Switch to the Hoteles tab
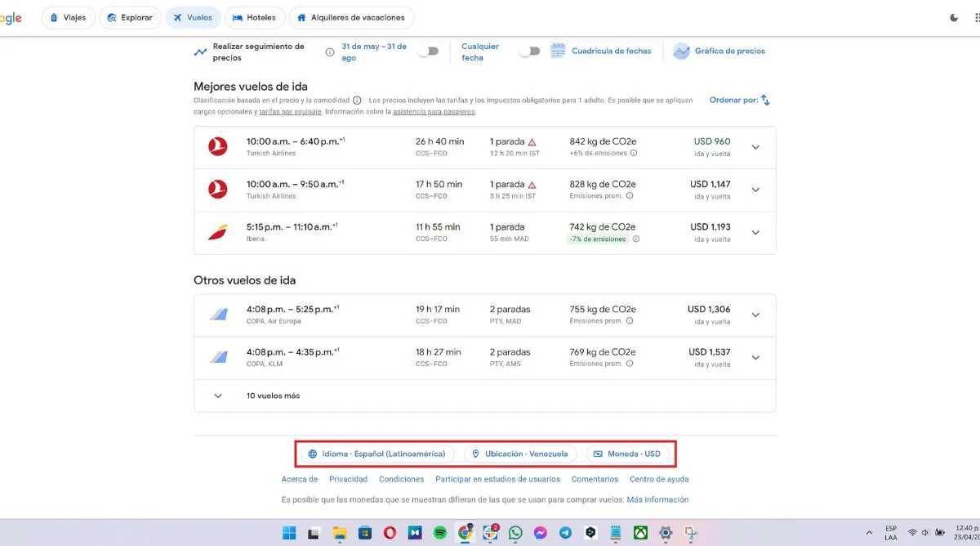 255,16
